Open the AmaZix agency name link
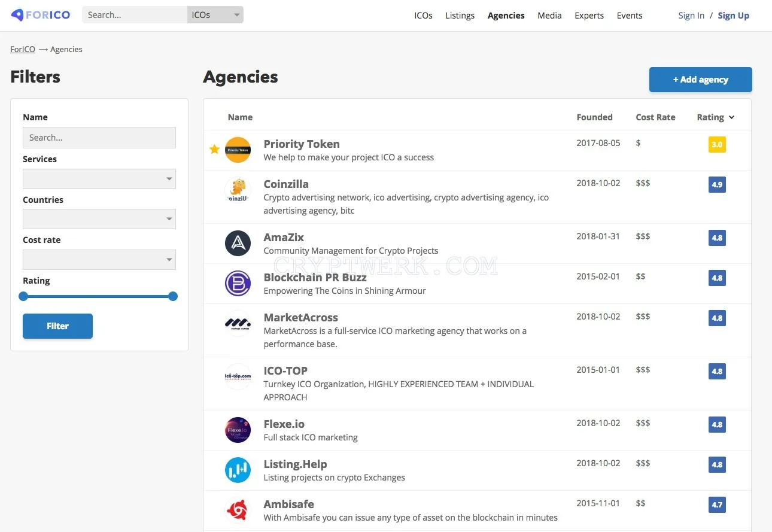 pos(284,237)
